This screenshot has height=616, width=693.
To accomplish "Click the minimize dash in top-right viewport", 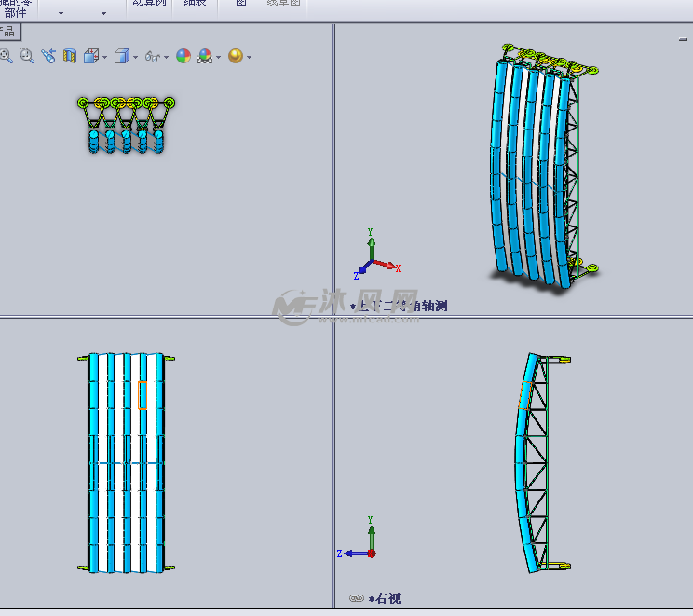I will pos(683,40).
